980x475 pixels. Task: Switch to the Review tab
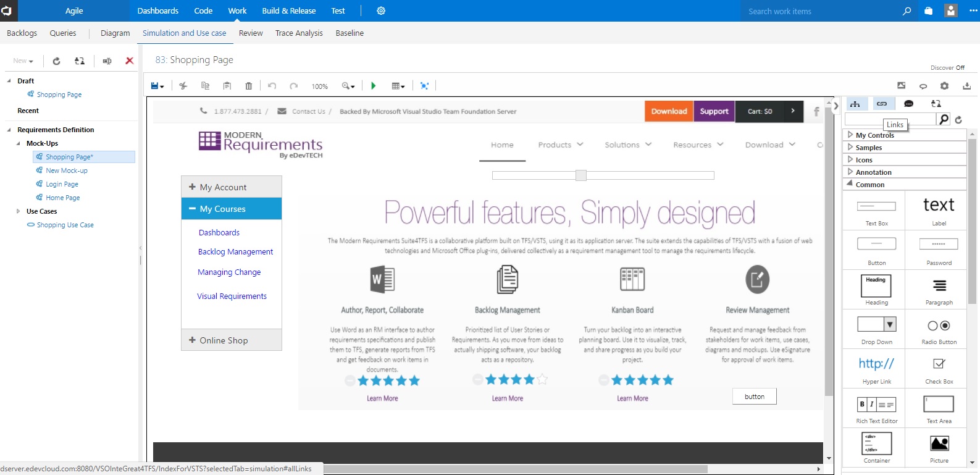[x=251, y=33]
